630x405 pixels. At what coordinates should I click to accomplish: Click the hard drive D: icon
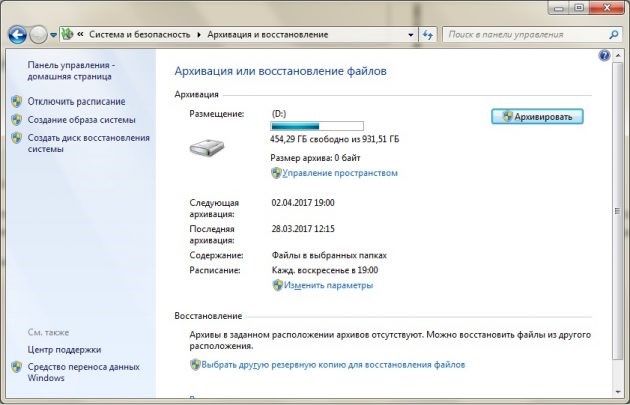(207, 148)
